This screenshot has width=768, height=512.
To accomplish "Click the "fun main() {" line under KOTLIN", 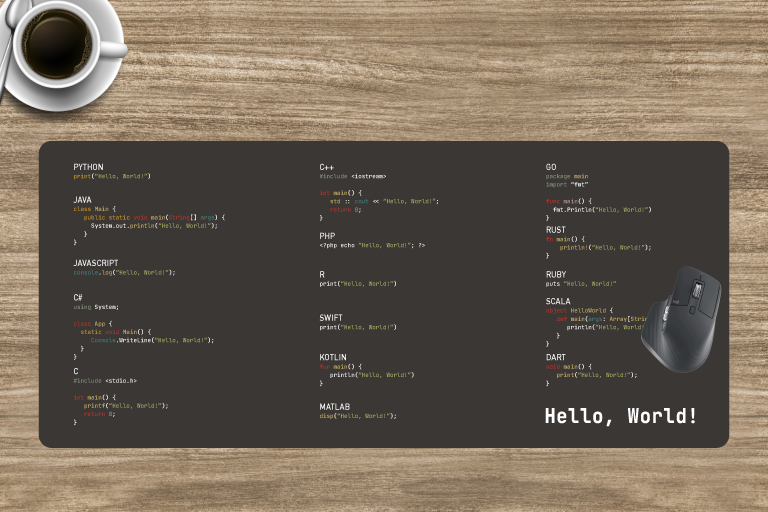I will click(x=340, y=366).
